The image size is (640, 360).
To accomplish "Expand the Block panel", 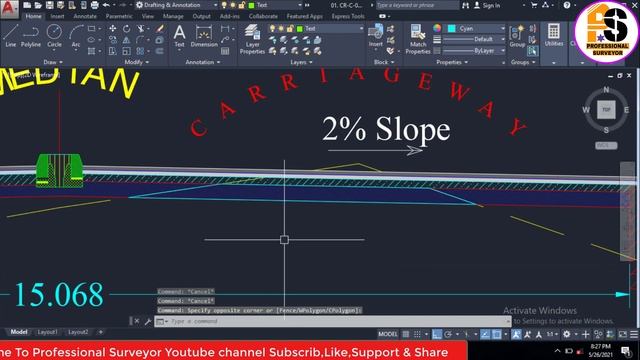I will tap(384, 62).
